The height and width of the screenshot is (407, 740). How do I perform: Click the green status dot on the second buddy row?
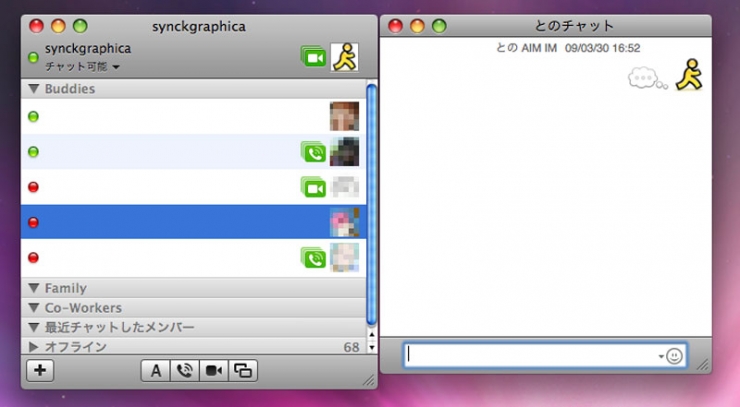click(33, 152)
